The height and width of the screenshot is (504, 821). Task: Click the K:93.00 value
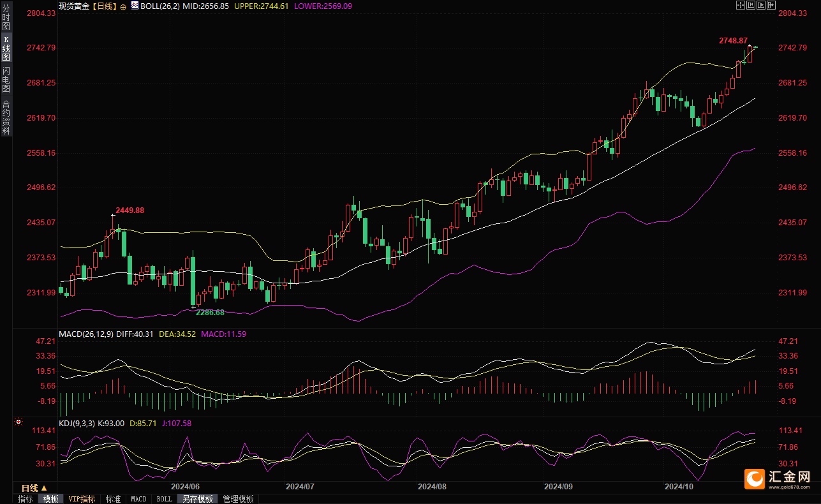111,423
